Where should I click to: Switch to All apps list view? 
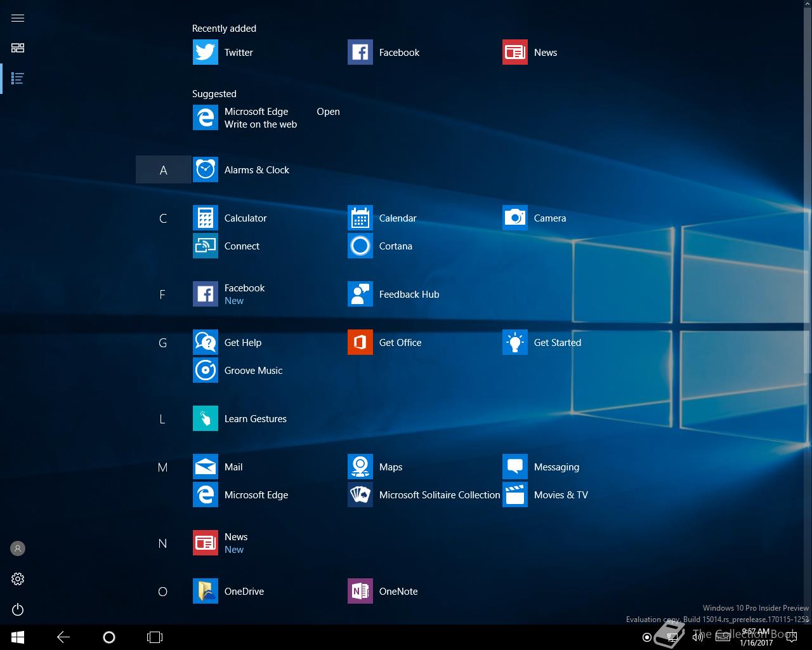[x=18, y=79]
